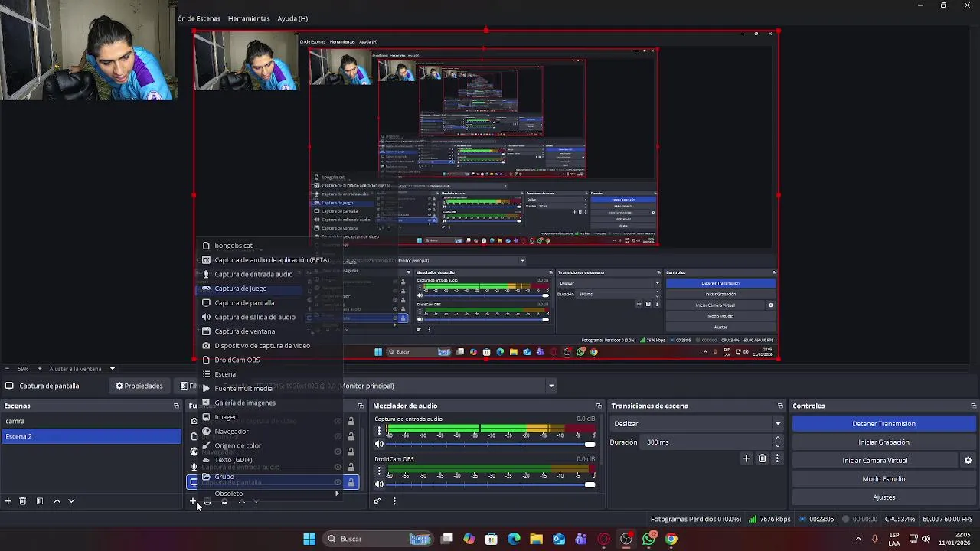Add a scene transition with the plus icon
Screen dimensions: 980x551
(x=746, y=458)
